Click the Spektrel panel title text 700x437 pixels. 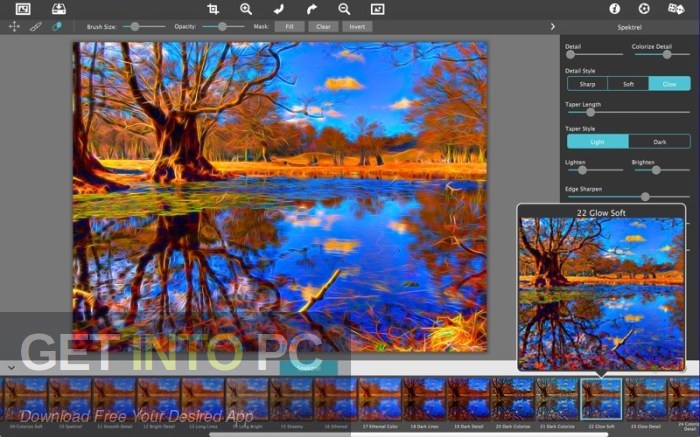click(x=629, y=27)
